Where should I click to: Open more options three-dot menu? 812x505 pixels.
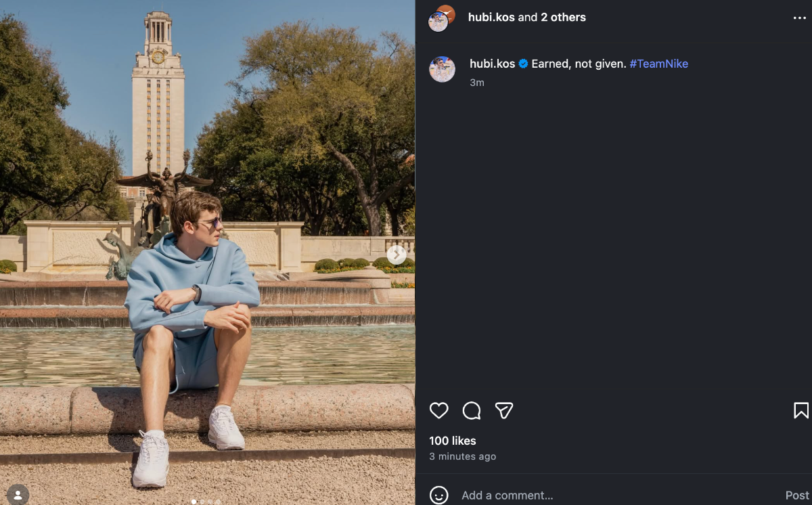(800, 18)
